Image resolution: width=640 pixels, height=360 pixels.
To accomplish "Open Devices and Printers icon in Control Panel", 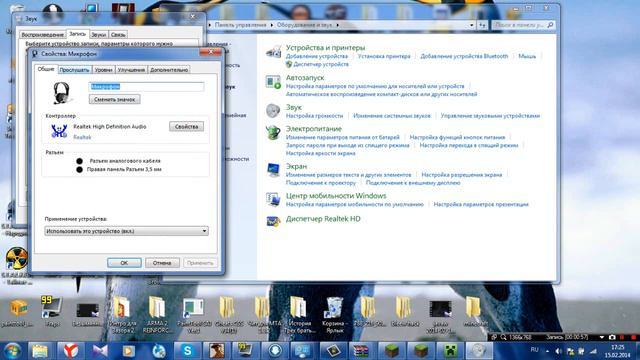I will [x=273, y=52].
